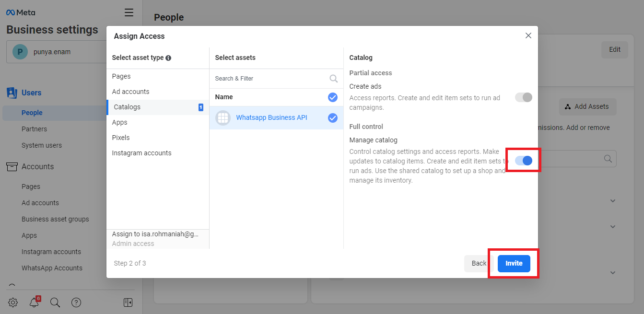
Task: Select Pixels asset type
Action: [x=158, y=138]
